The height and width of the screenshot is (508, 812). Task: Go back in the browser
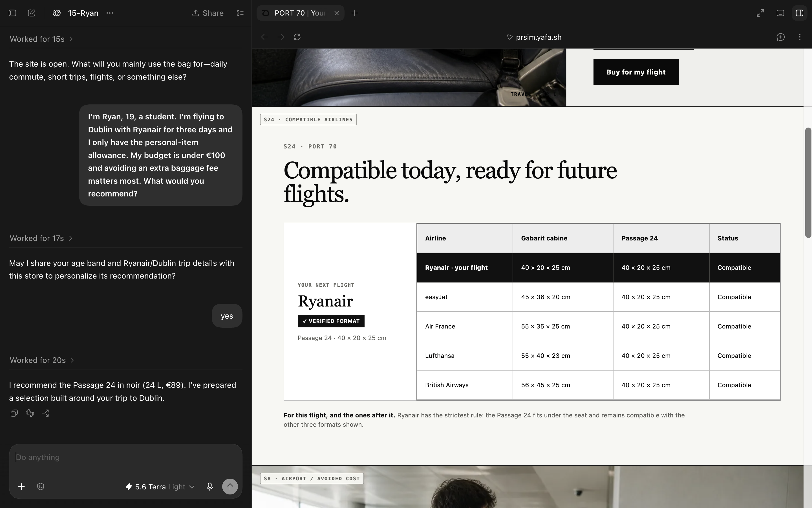tap(264, 37)
